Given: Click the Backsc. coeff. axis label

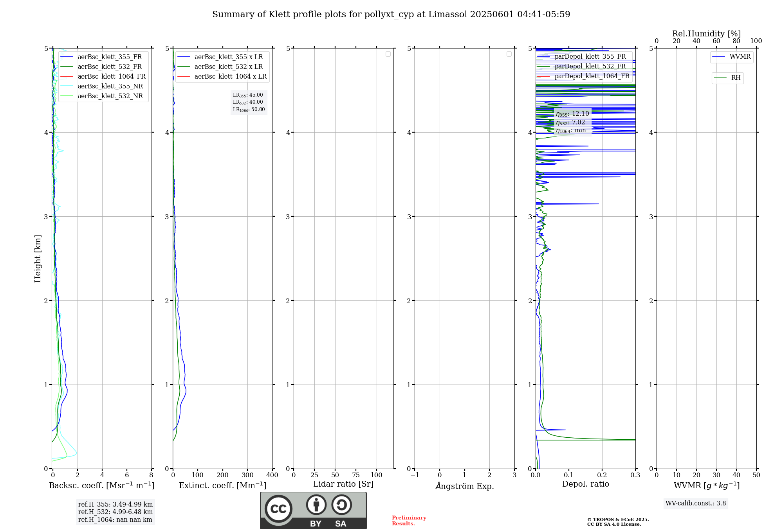Looking at the screenshot, I should [x=102, y=485].
